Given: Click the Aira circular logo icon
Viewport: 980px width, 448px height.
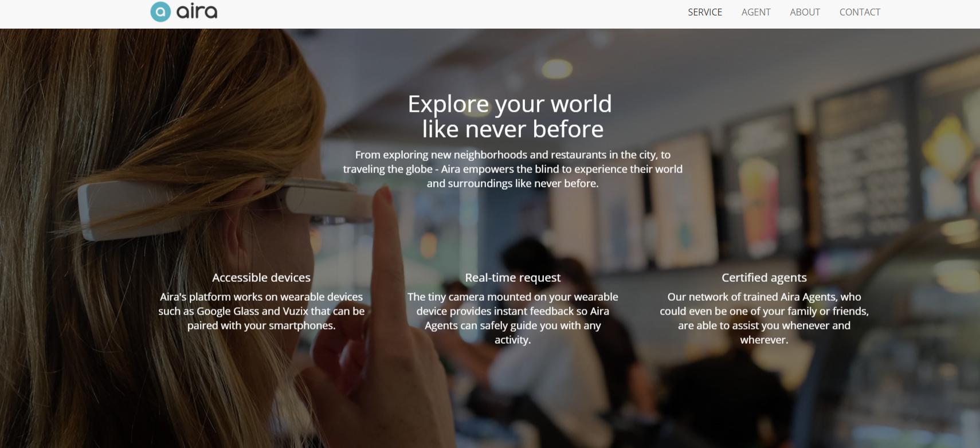Looking at the screenshot, I should [x=160, y=11].
